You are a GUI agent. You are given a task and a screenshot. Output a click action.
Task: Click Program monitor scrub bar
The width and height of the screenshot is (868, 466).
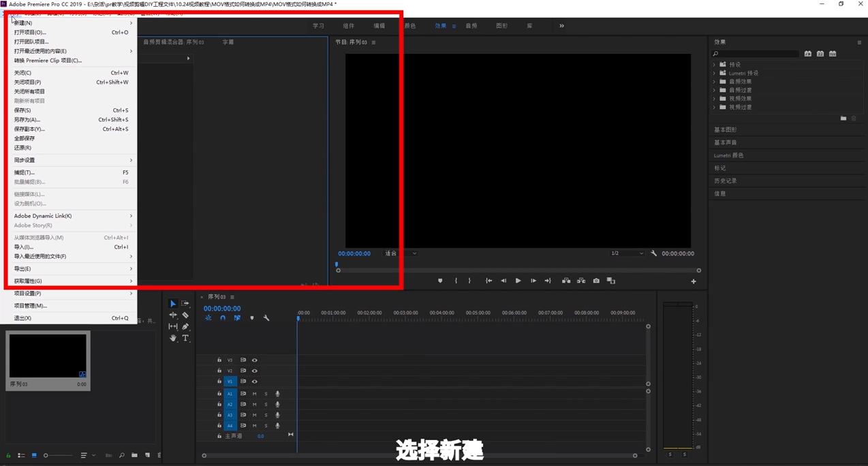(x=518, y=270)
